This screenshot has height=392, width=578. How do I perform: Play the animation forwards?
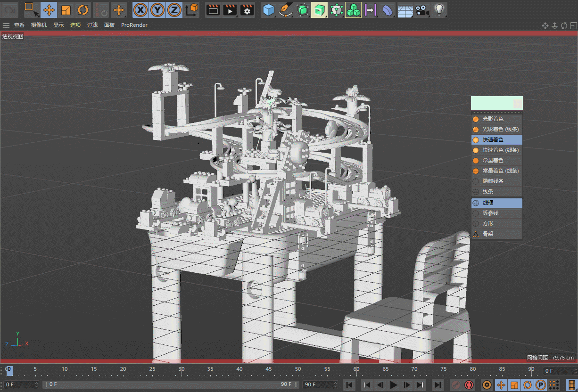click(x=394, y=385)
